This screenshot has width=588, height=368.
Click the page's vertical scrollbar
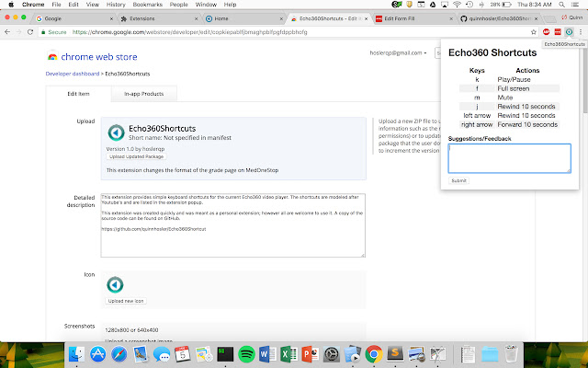click(586, 77)
